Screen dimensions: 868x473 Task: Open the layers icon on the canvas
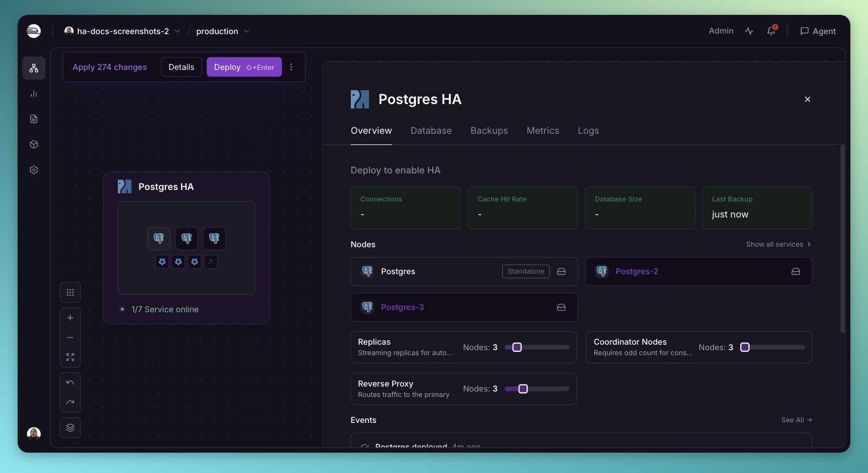[x=70, y=428]
